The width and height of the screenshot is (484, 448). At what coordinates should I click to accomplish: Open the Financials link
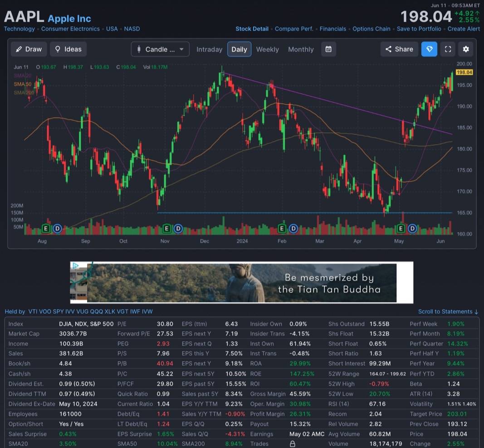tap(333, 29)
